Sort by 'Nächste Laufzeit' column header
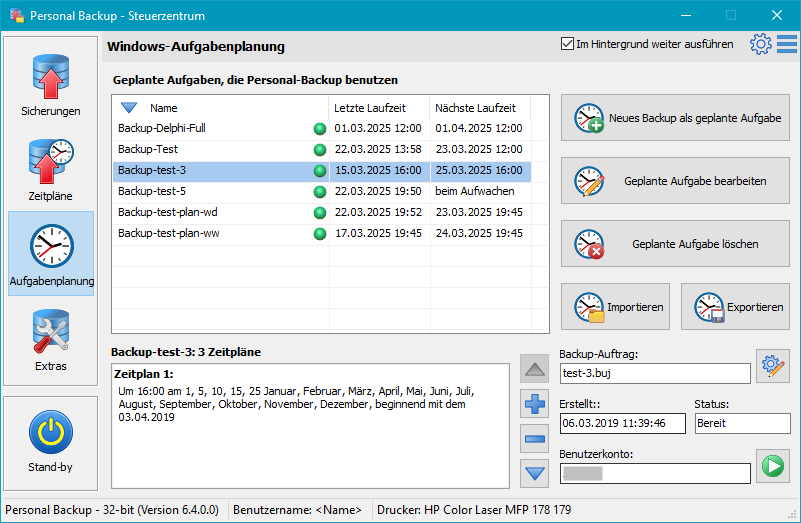Image resolution: width=801 pixels, height=523 pixels. [x=480, y=108]
